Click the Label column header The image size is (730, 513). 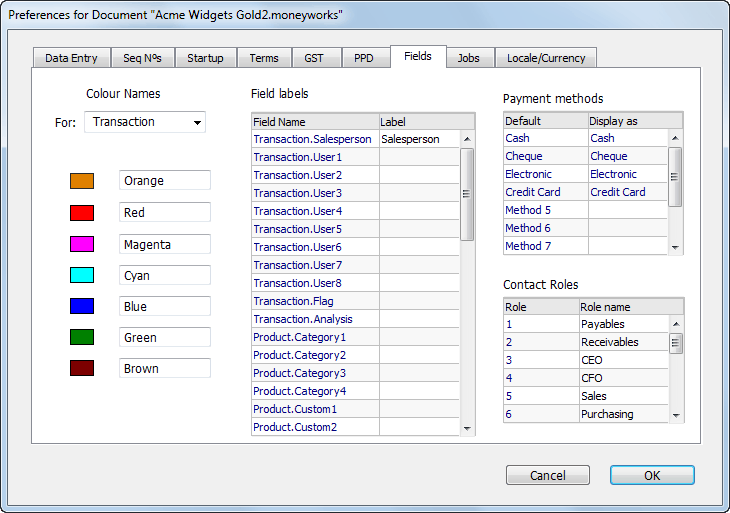click(427, 122)
